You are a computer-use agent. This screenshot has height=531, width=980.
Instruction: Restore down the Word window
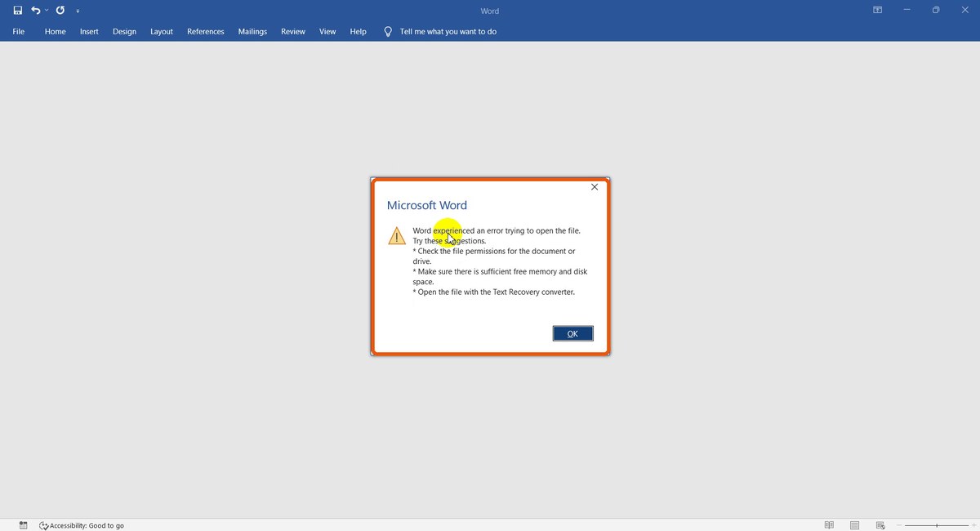pyautogui.click(x=936, y=10)
